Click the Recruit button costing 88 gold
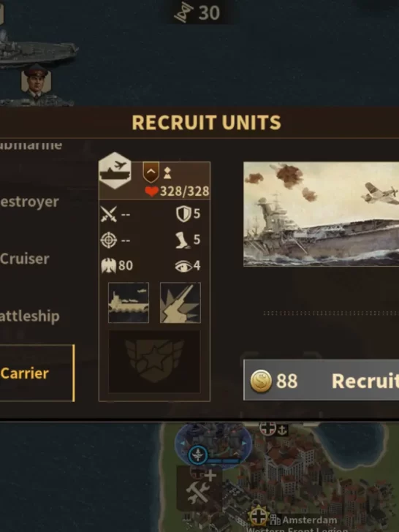This screenshot has width=399, height=532. click(x=321, y=380)
